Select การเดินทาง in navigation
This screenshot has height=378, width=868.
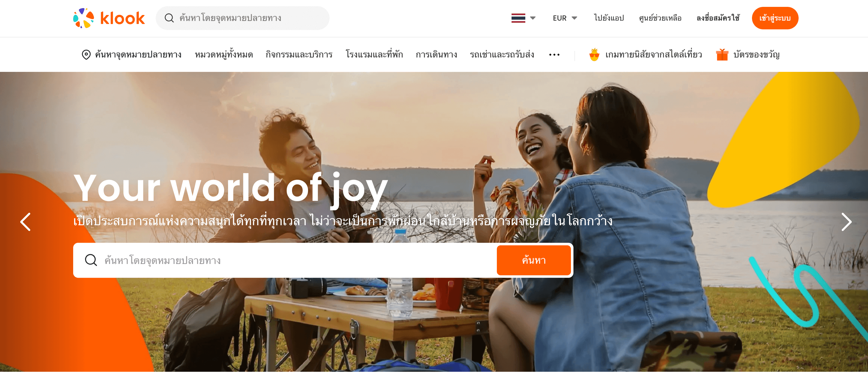(x=437, y=55)
